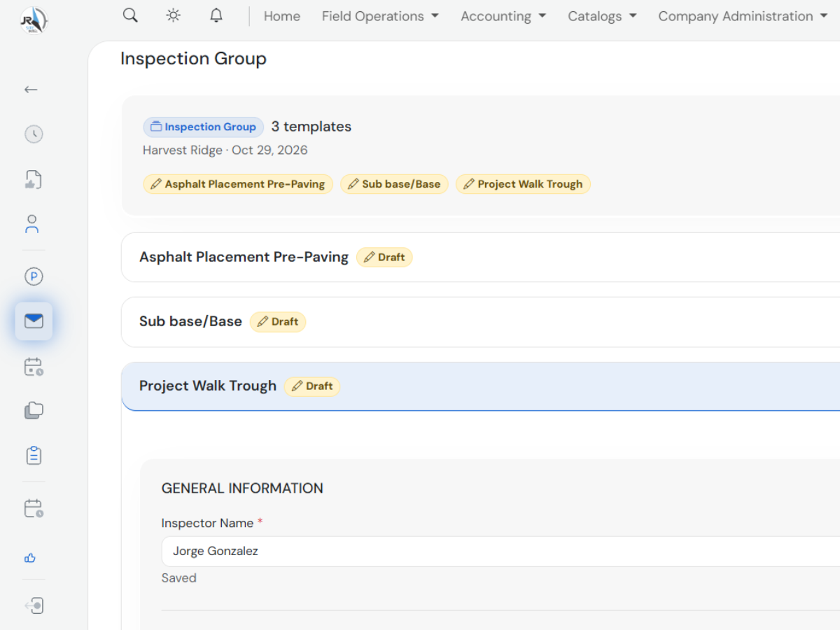Open the clock icon in the sidebar
Screen dimensions: 840x630
pyautogui.click(x=34, y=134)
